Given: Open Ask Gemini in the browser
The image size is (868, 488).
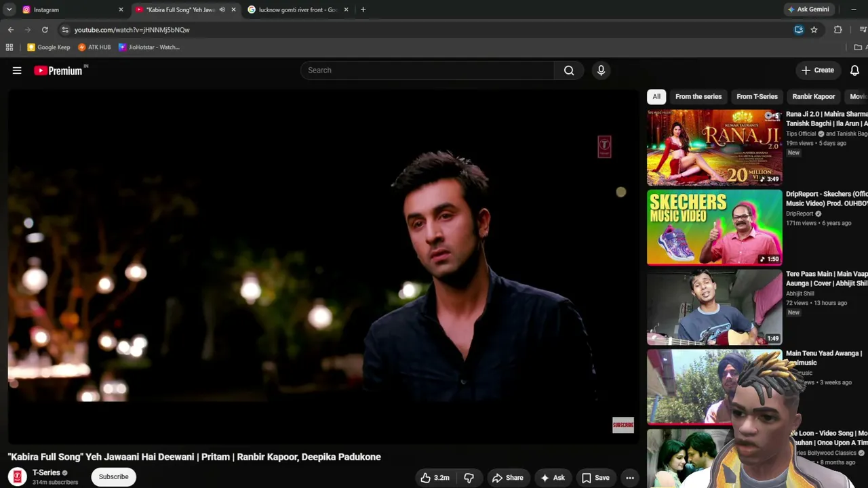Looking at the screenshot, I should [808, 9].
